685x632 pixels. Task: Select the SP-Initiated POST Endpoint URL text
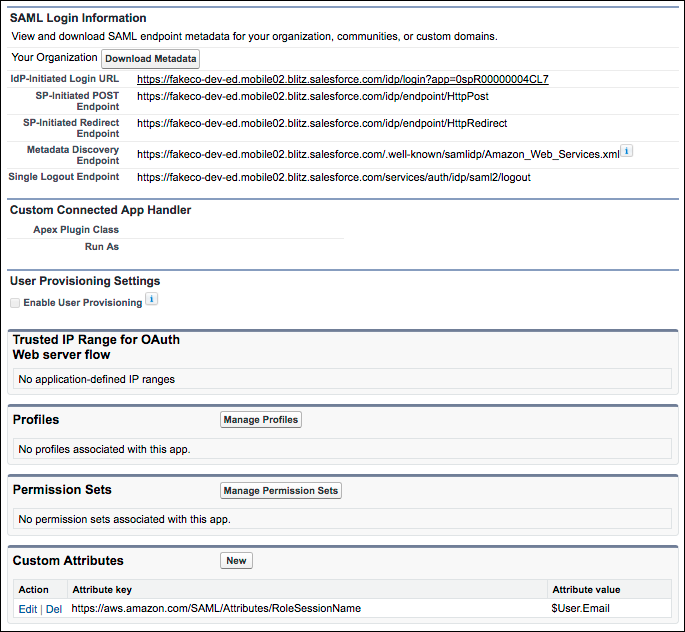point(312,97)
